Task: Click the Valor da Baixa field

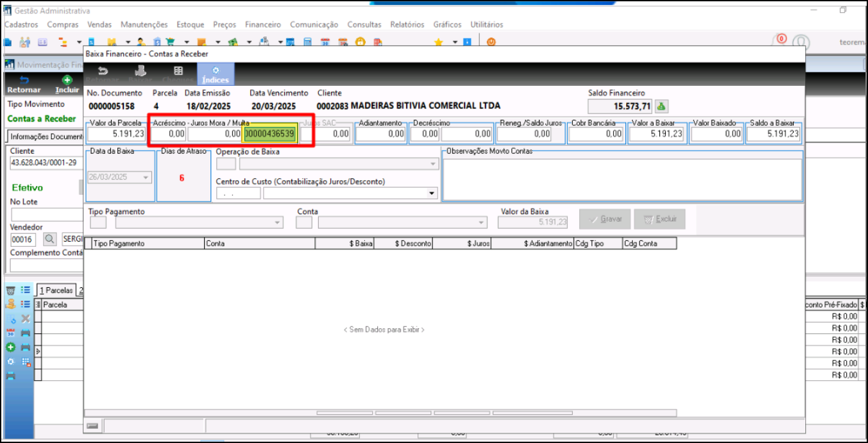Action: point(533,222)
